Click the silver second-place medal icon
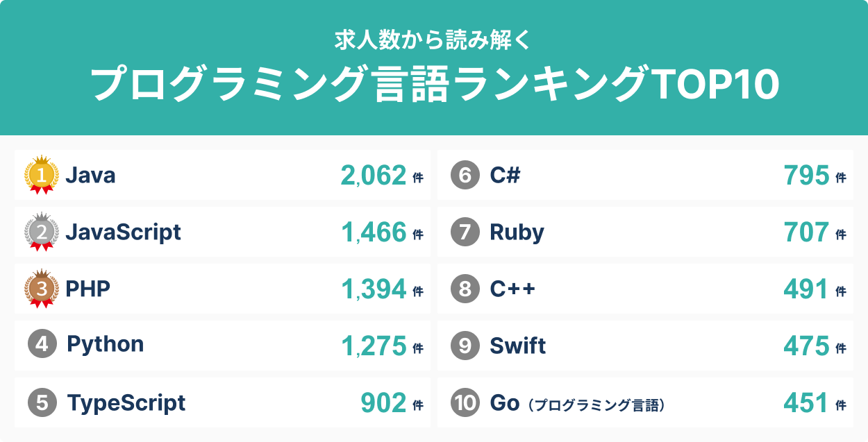This screenshot has height=442, width=868. click(42, 232)
